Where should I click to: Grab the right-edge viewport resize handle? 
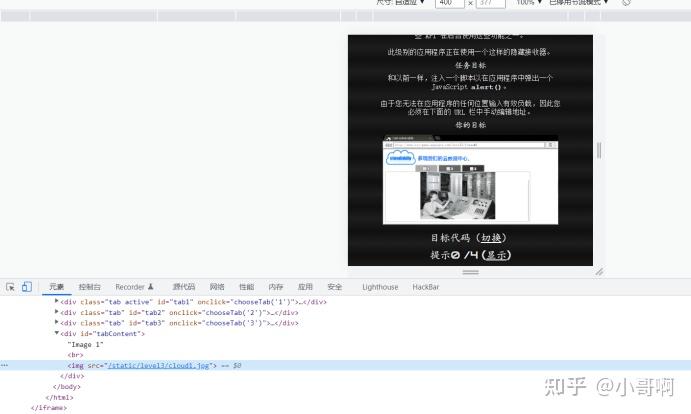point(599,150)
